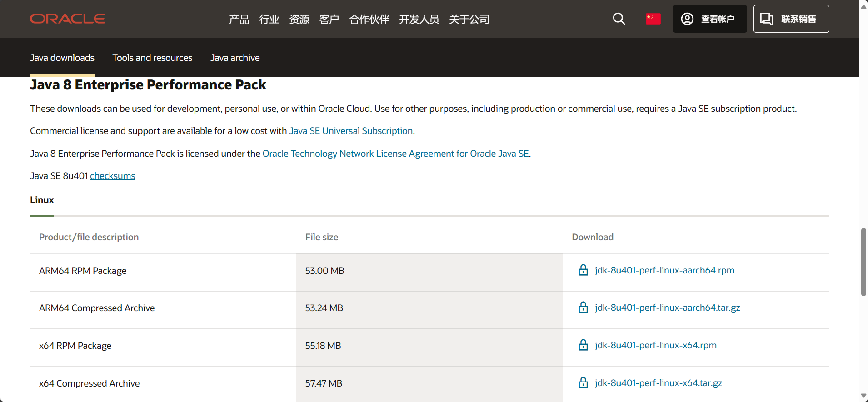The height and width of the screenshot is (402, 868).
Task: Open the checksums link
Action: [x=112, y=176]
